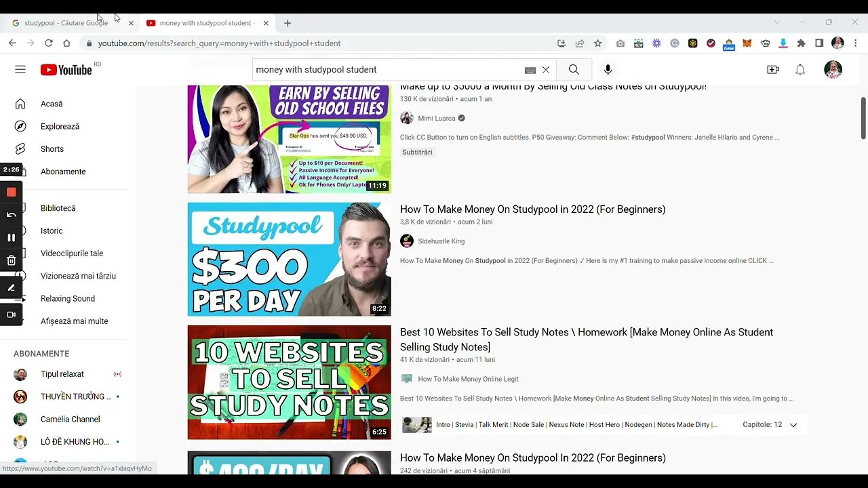The image size is (868, 488).
Task: Open the blue download arrow extension
Action: point(783,43)
